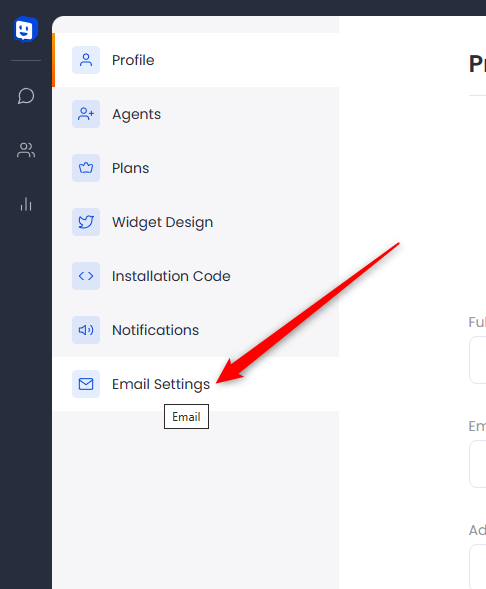Open Installation Code settings
486x589 pixels.
[196, 276]
